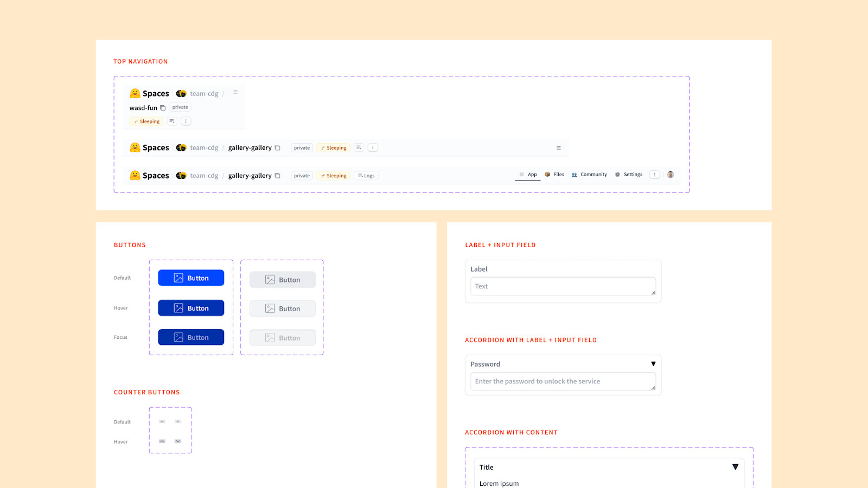Click the private badge on gallery-gallery
This screenshot has height=488, width=868.
pos(302,147)
